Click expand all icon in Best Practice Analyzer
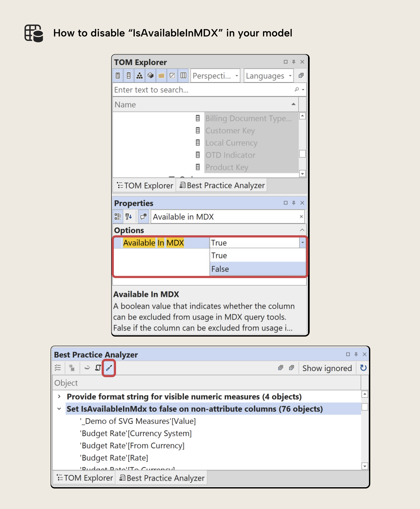 pyautogui.click(x=280, y=368)
